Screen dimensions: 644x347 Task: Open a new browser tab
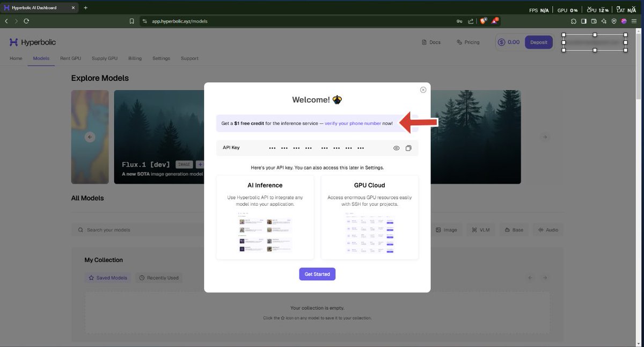coord(85,8)
